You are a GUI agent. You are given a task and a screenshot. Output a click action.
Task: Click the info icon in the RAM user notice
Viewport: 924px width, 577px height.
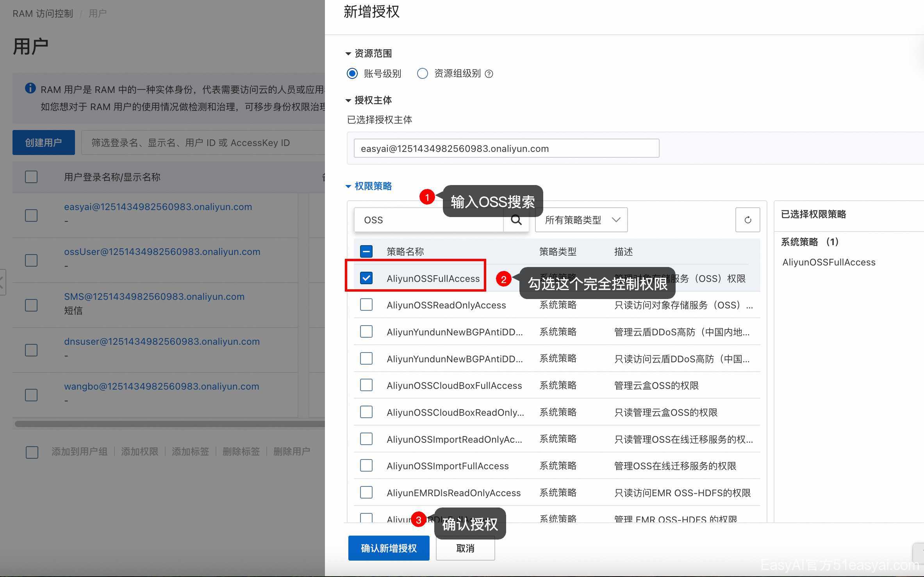(30, 88)
